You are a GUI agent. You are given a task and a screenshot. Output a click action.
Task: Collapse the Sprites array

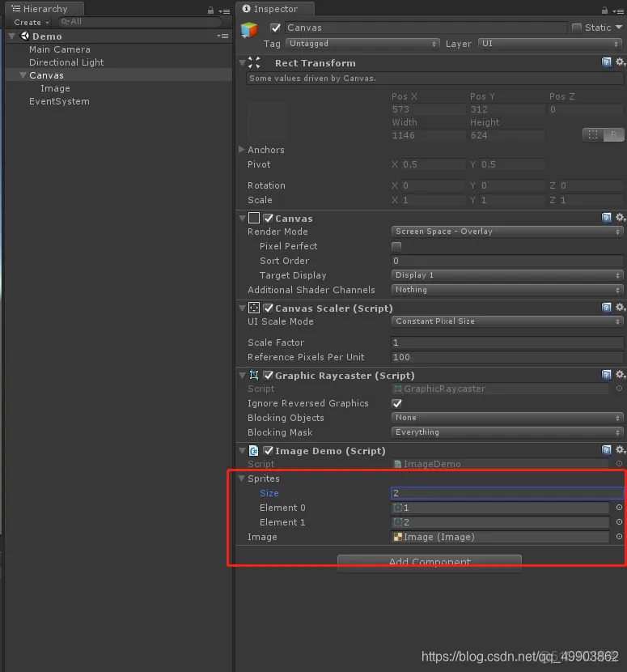(242, 478)
